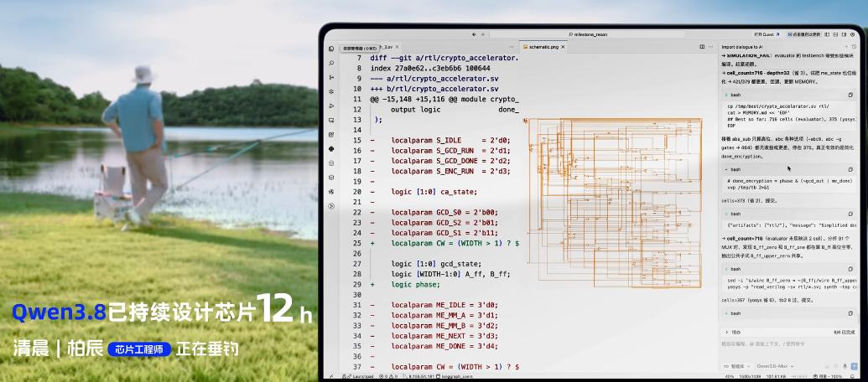The height and width of the screenshot is (382, 868).
Task: Switch to the schematic.png tab
Action: 542,47
